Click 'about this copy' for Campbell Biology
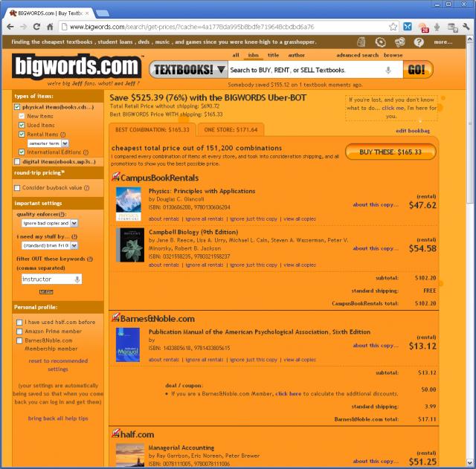 click(x=376, y=248)
